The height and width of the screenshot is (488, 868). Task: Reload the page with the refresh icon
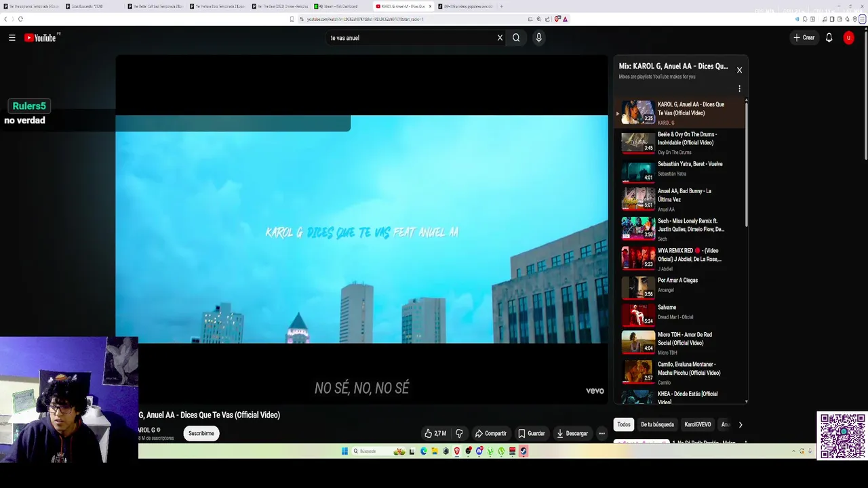tap(20, 19)
